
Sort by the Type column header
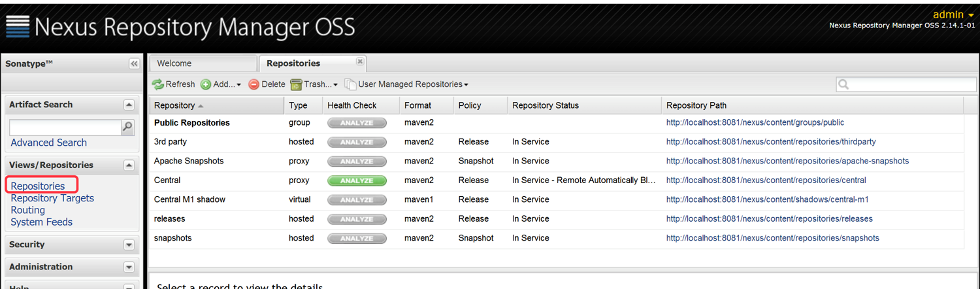pyautogui.click(x=303, y=105)
